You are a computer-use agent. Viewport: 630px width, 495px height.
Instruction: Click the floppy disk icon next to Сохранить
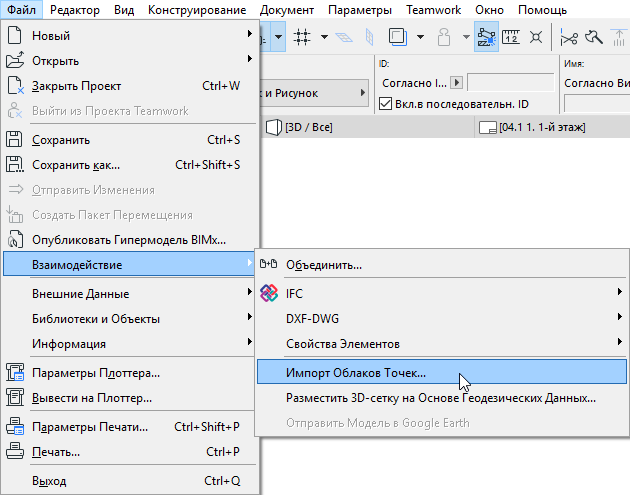click(14, 139)
